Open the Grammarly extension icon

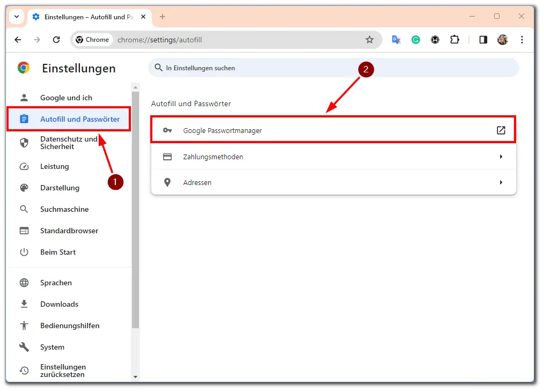416,40
